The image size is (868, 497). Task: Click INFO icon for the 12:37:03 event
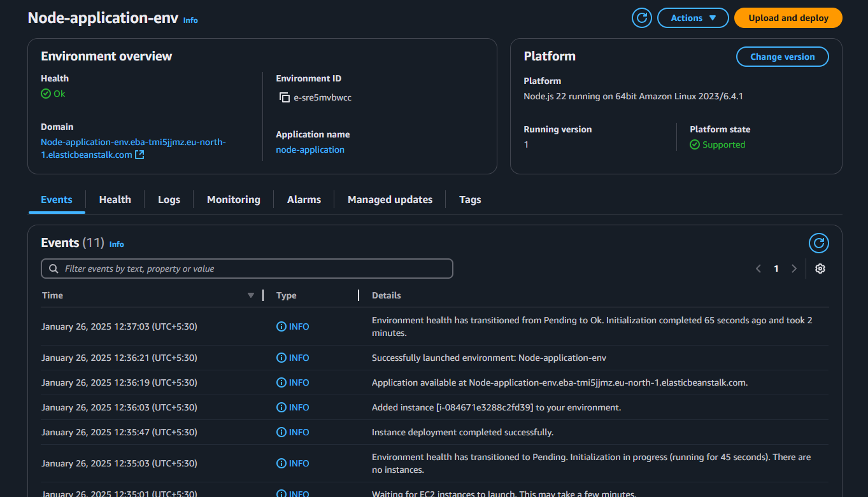281,326
